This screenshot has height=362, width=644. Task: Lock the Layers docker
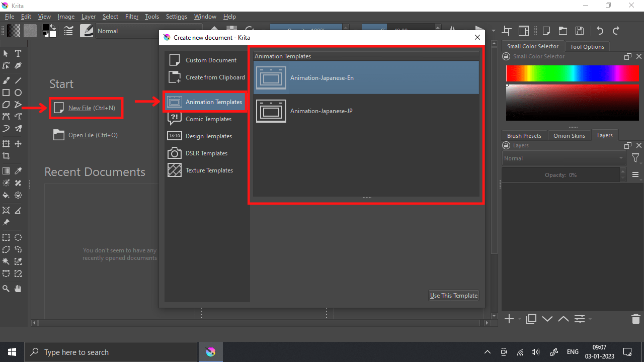506,145
